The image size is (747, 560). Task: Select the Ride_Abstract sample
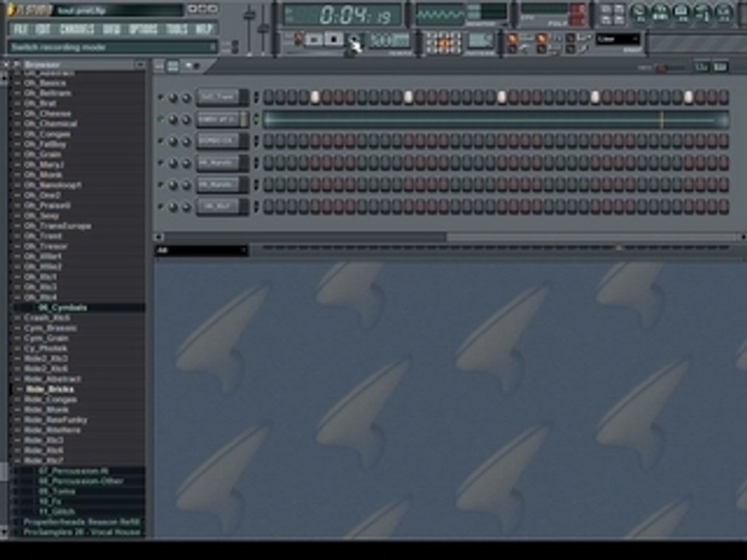click(x=52, y=379)
